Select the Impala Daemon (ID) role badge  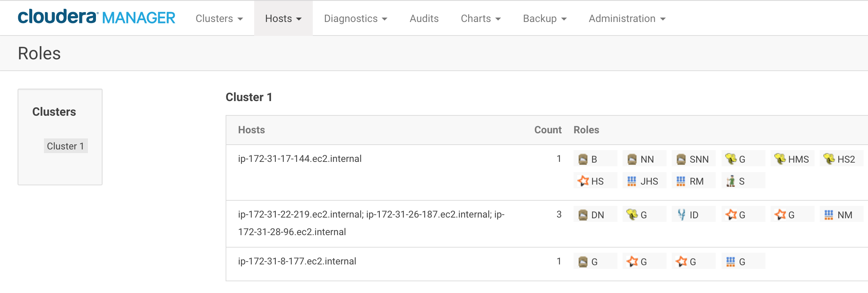tap(693, 214)
